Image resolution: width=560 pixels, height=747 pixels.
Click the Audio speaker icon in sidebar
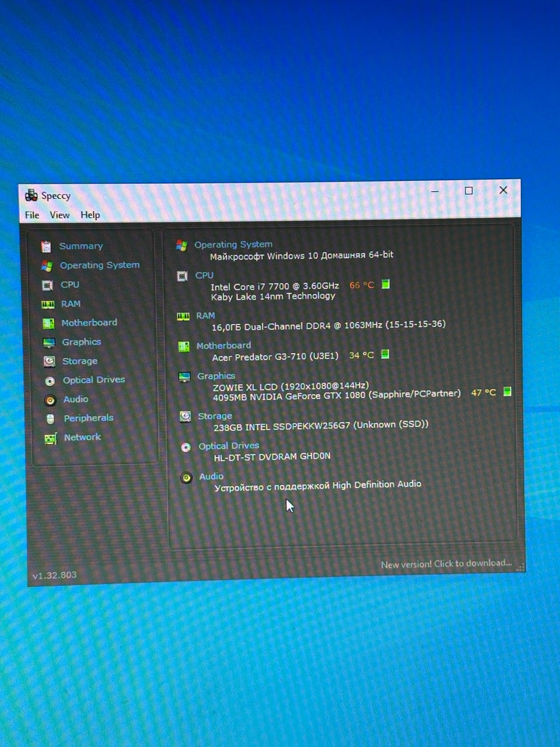(x=51, y=400)
